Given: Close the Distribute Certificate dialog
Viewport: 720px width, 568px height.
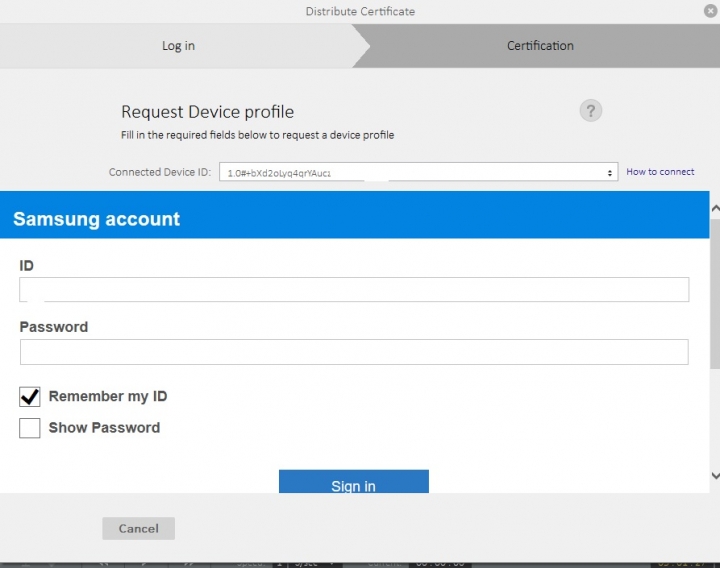Looking at the screenshot, I should click(x=710, y=11).
